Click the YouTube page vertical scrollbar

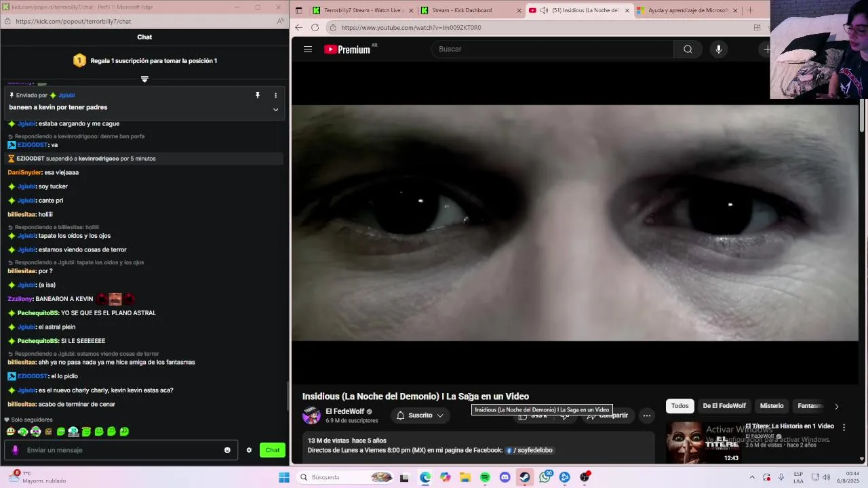pos(863,115)
